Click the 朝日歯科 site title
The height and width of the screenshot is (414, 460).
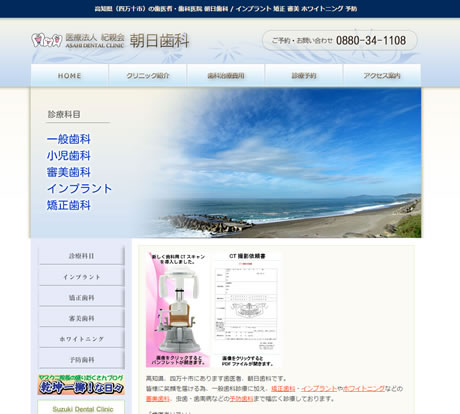159,41
